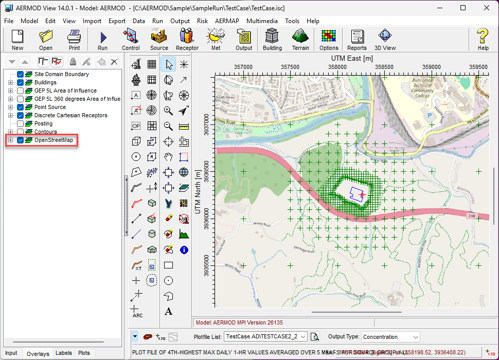Click the New project toolbar icon
This screenshot has height=360, width=499.
tap(17, 39)
